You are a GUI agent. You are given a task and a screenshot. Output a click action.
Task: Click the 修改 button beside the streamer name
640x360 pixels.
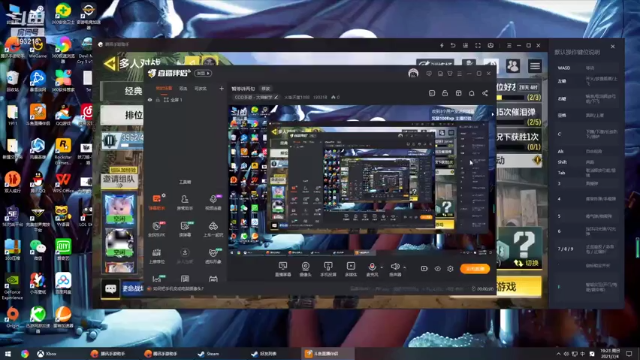(x=266, y=89)
